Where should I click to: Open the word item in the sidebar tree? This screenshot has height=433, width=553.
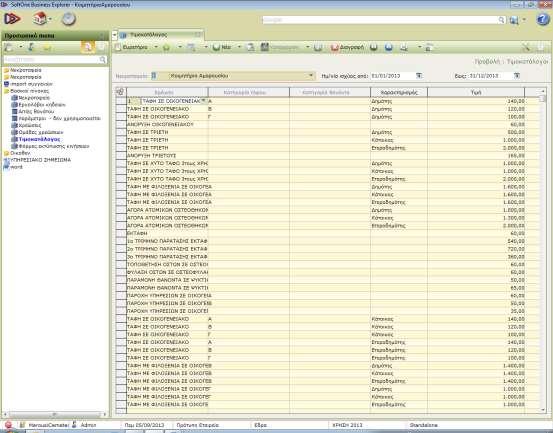(x=16, y=167)
